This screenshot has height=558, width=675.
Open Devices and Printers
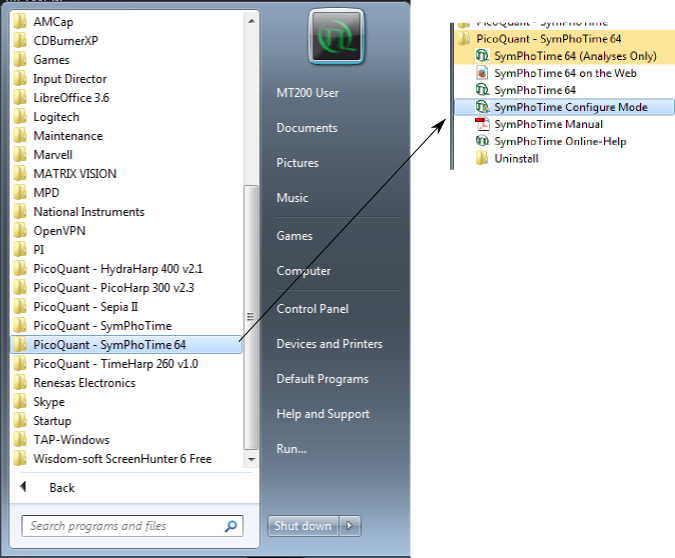pyautogui.click(x=329, y=344)
